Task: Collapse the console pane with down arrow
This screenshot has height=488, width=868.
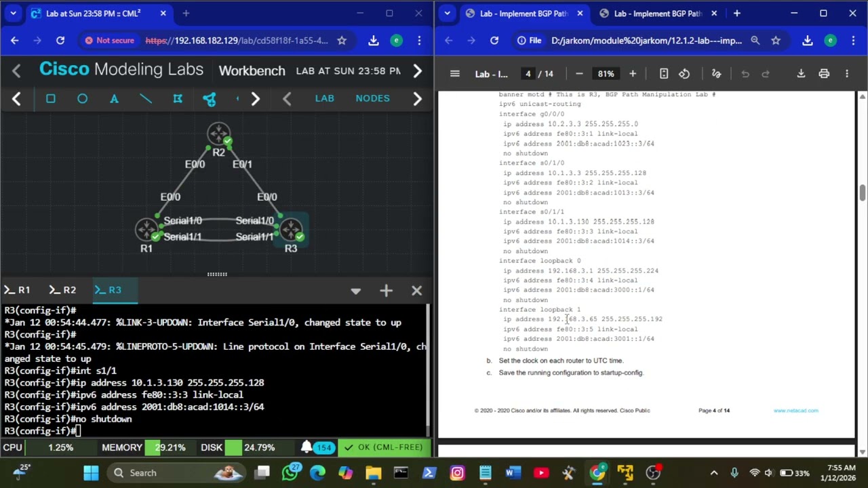Action: pos(355,291)
